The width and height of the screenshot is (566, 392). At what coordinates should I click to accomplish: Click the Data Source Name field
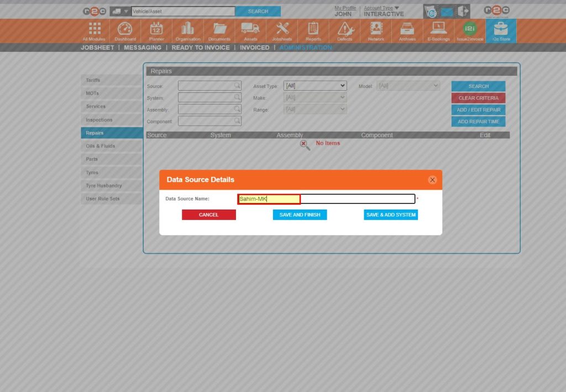click(x=326, y=199)
